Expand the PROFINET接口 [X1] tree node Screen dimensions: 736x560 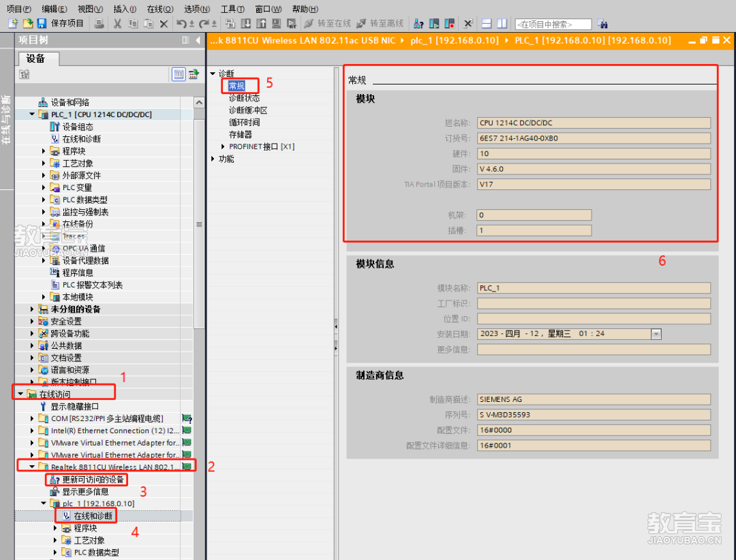[x=223, y=146]
